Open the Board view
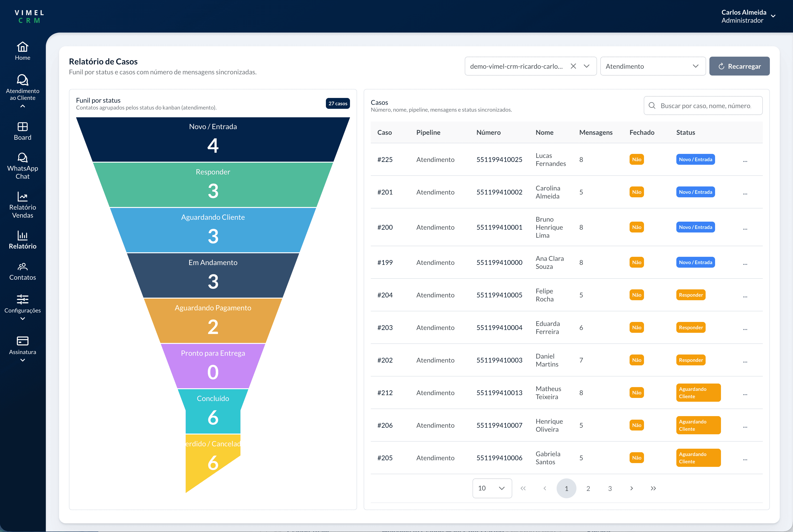 (22, 131)
